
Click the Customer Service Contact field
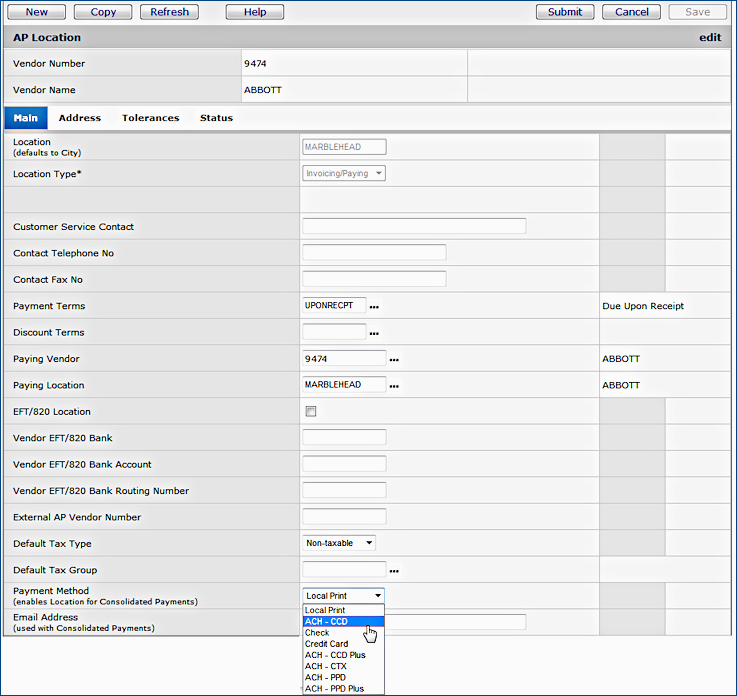tap(413, 227)
